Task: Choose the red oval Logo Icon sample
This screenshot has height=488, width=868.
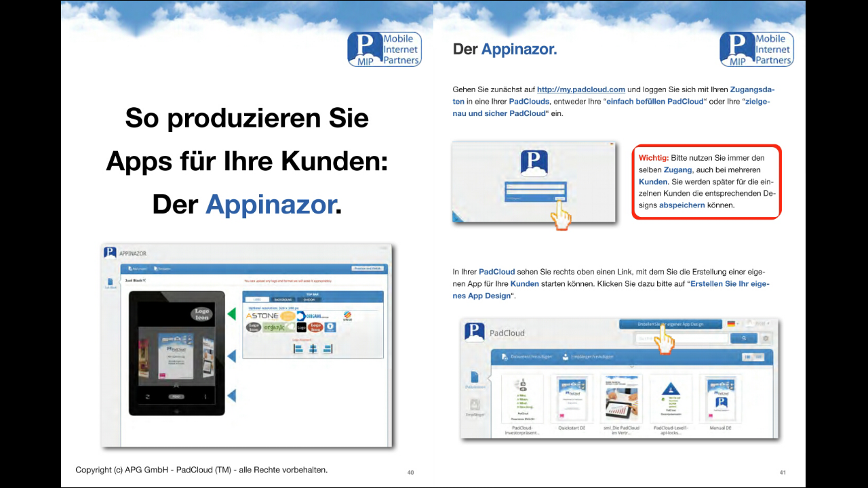Action: (x=315, y=327)
